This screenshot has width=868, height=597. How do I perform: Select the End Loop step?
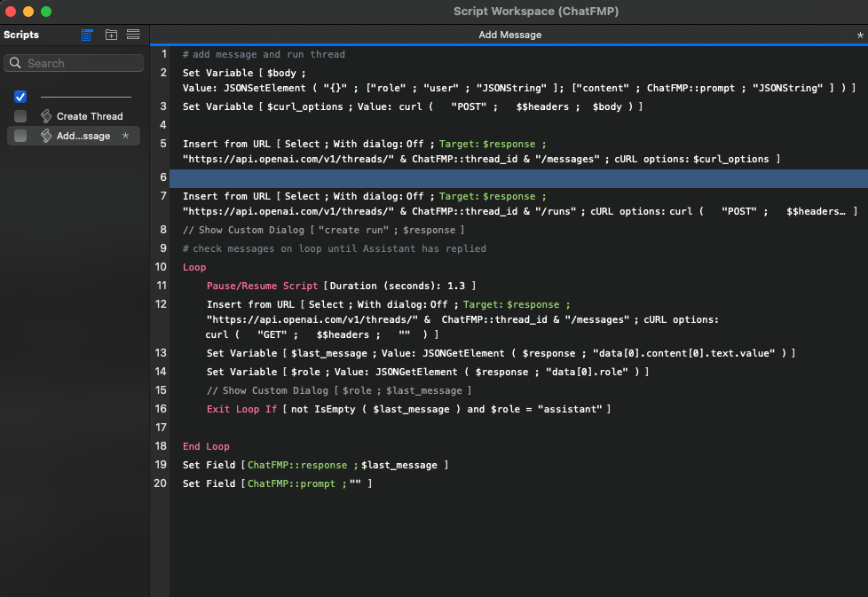pyautogui.click(x=206, y=446)
